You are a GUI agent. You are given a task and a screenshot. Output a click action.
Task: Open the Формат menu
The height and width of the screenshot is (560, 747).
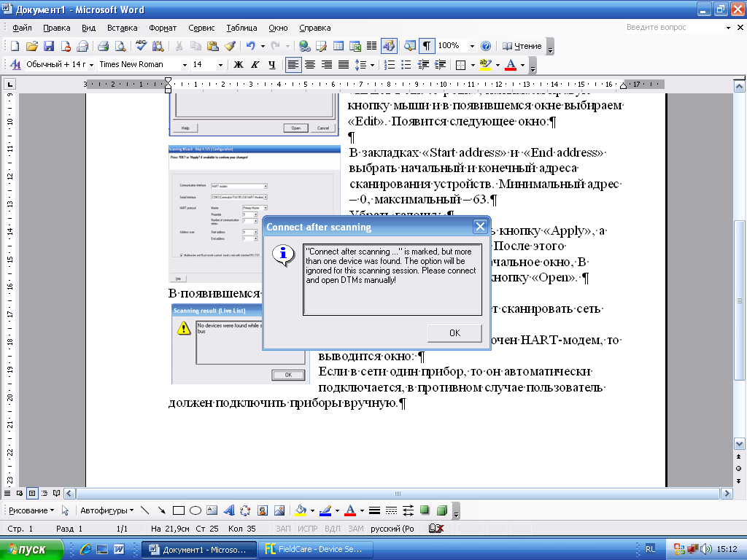pyautogui.click(x=163, y=28)
